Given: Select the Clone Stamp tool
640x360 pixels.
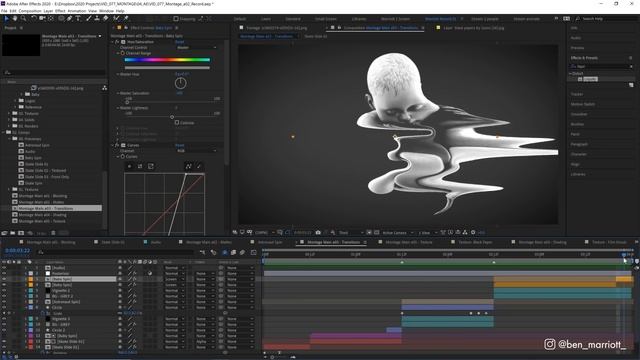Looking at the screenshot, I should pos(97,18).
